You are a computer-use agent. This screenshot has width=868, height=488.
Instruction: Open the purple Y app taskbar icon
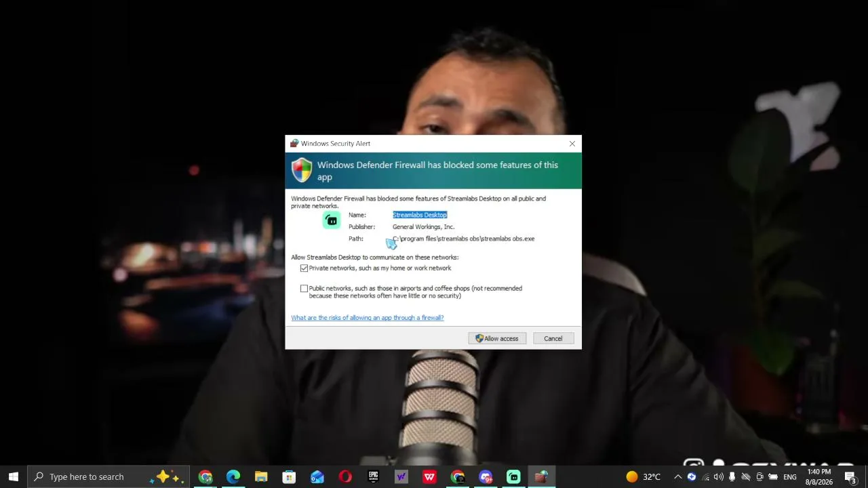tap(401, 476)
